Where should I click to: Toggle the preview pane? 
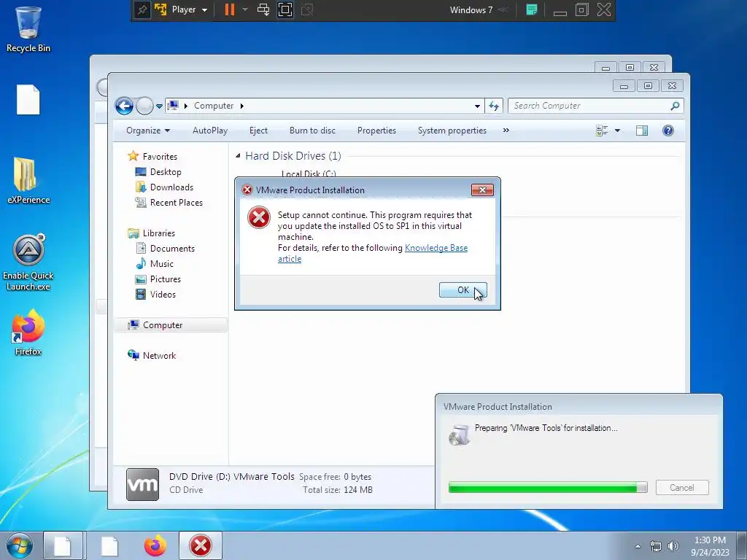642,131
